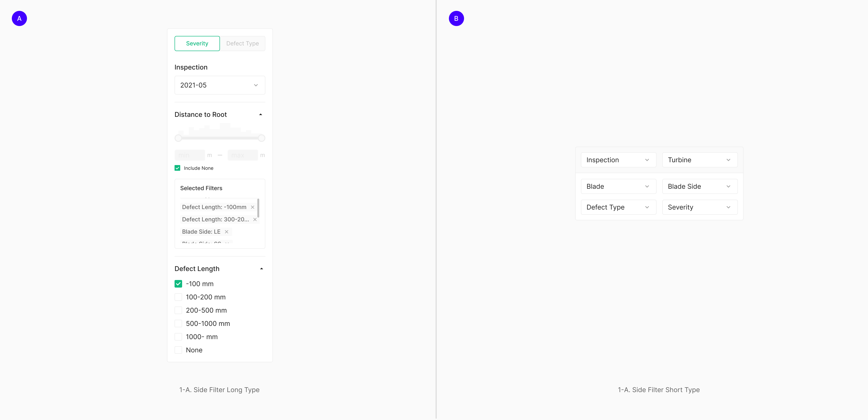Viewport: 868px width, 420px height.
Task: Click the min distance input field
Action: click(190, 155)
